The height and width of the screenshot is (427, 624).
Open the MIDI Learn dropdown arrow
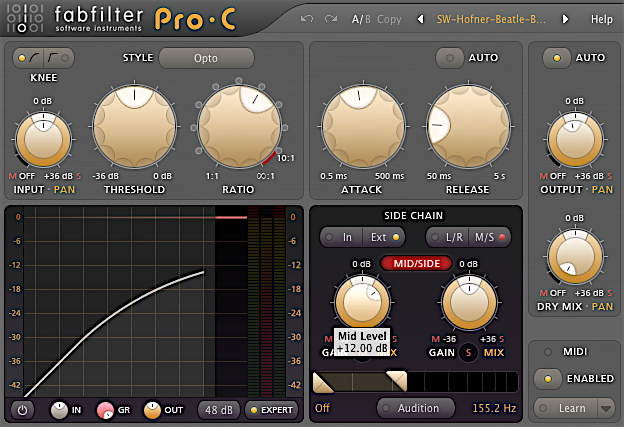tap(606, 408)
